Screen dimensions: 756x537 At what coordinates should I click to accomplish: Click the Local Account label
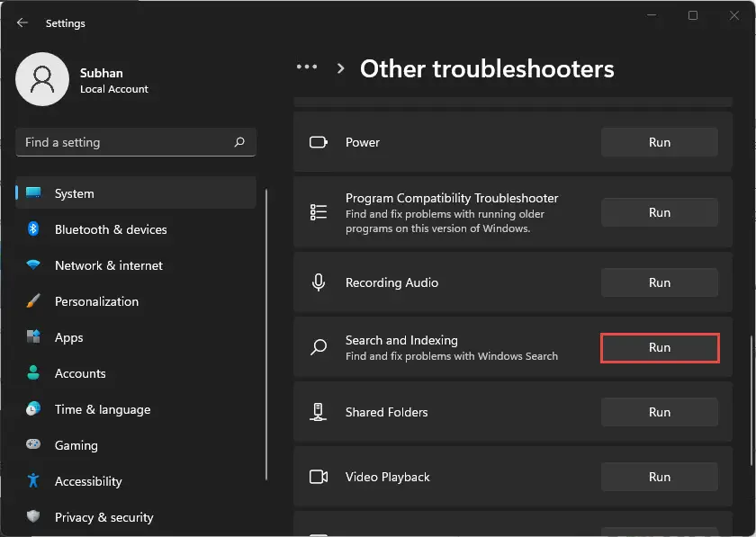[x=114, y=89]
